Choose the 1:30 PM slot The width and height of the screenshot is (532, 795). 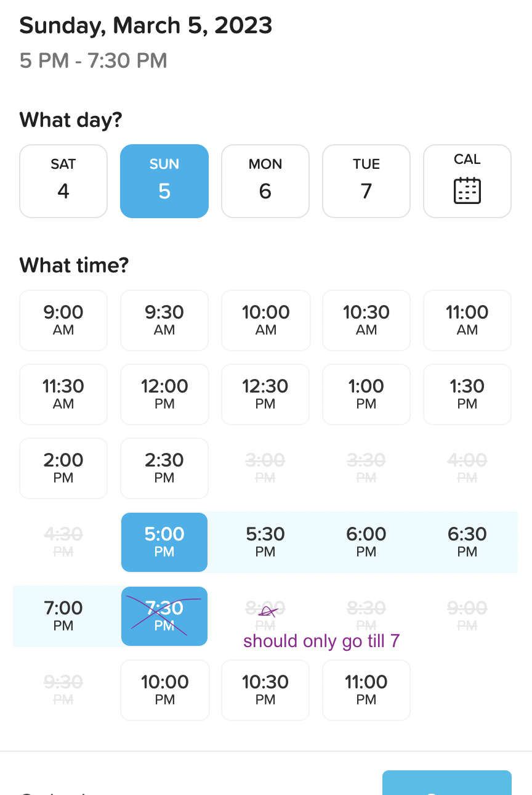(467, 394)
